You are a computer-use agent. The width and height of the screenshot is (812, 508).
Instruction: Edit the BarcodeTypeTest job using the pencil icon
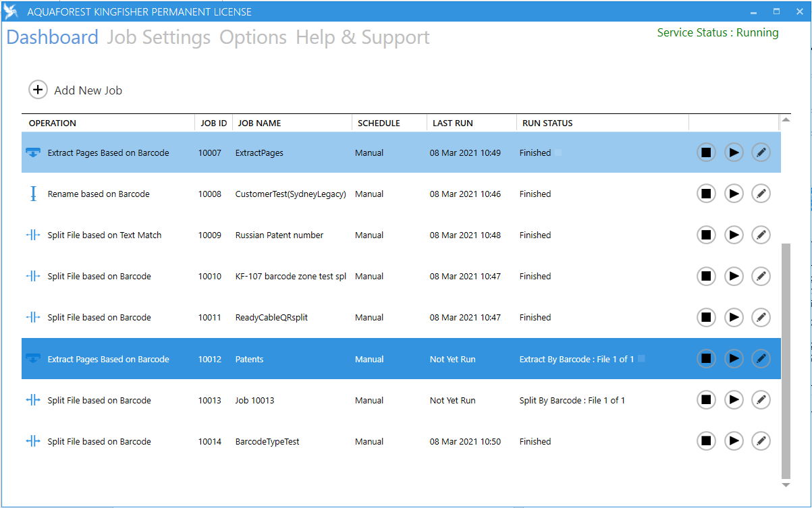click(x=761, y=441)
